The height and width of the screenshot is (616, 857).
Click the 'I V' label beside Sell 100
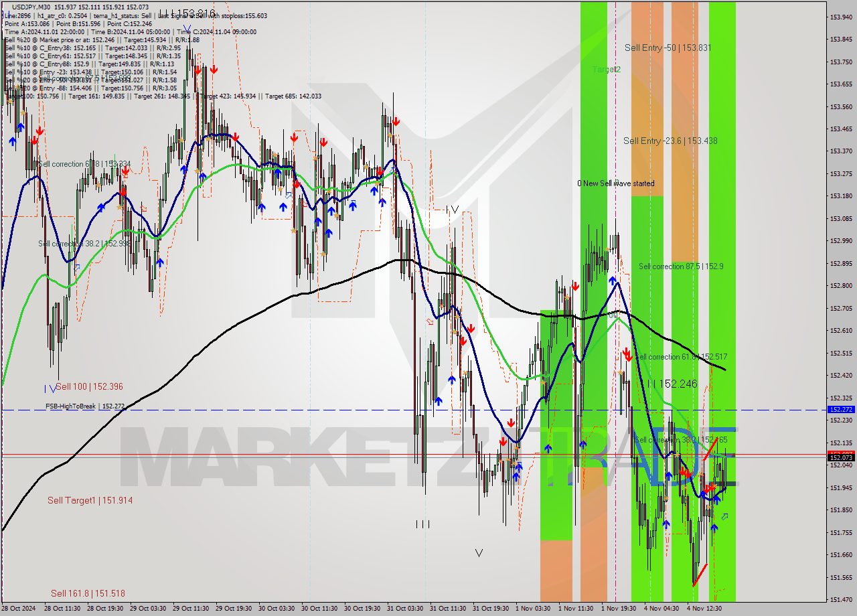click(x=50, y=388)
